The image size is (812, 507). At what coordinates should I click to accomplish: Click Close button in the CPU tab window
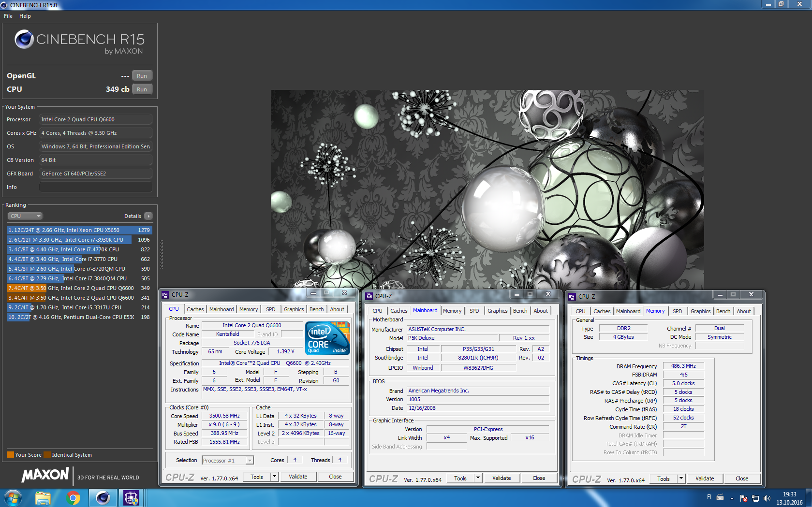[x=335, y=477]
